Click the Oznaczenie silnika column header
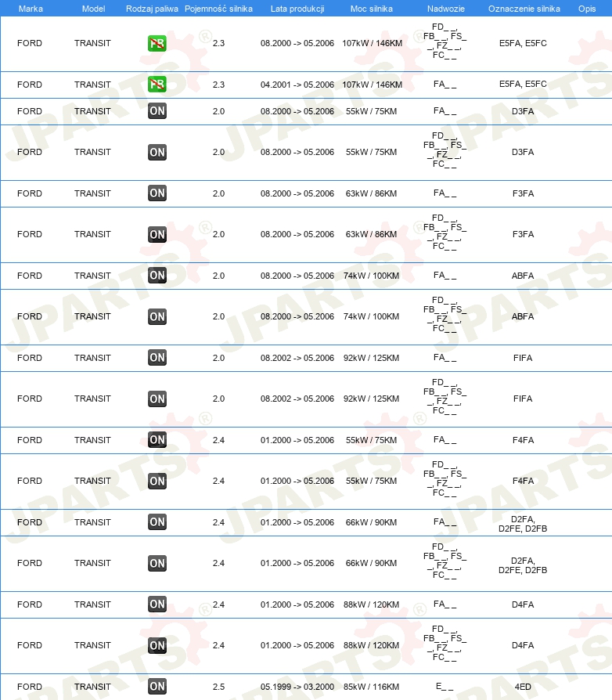The height and width of the screenshot is (700, 612). click(x=524, y=9)
